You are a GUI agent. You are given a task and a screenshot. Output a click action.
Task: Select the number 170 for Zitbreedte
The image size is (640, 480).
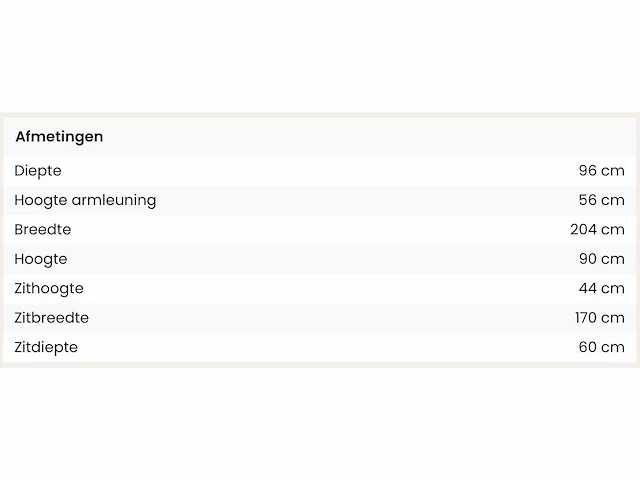[583, 318]
